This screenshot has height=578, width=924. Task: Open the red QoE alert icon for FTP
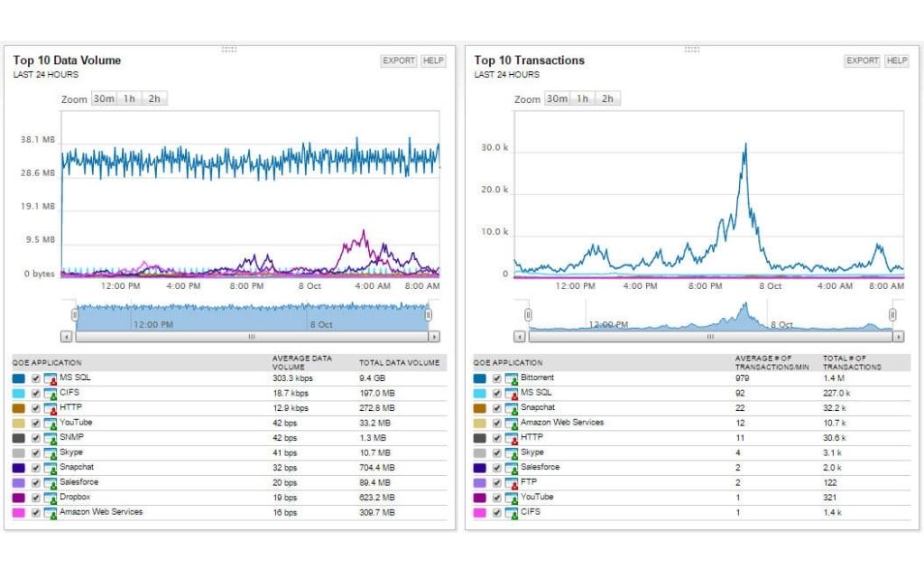click(x=510, y=482)
